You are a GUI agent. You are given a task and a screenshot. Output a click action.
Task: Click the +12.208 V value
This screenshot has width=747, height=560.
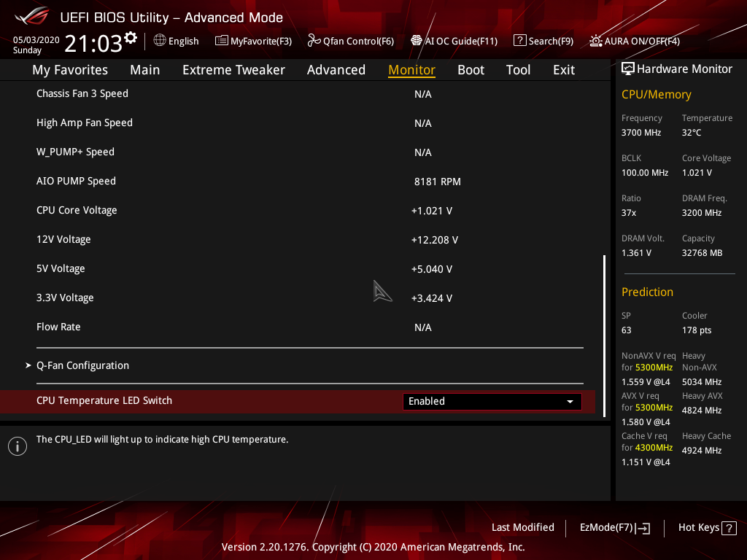[x=435, y=240]
